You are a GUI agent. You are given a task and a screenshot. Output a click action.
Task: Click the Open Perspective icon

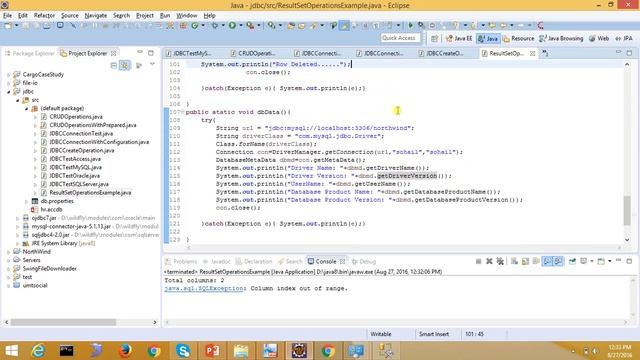click(x=434, y=38)
